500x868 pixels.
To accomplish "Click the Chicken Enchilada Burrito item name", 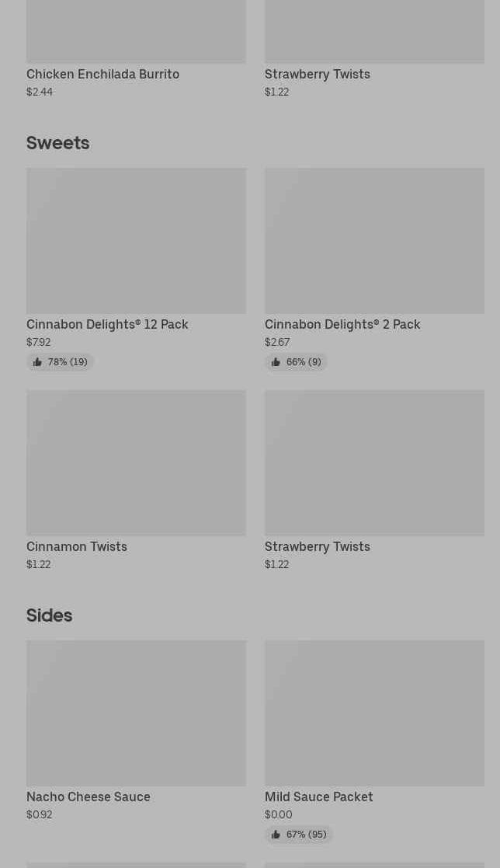I will [x=102, y=74].
